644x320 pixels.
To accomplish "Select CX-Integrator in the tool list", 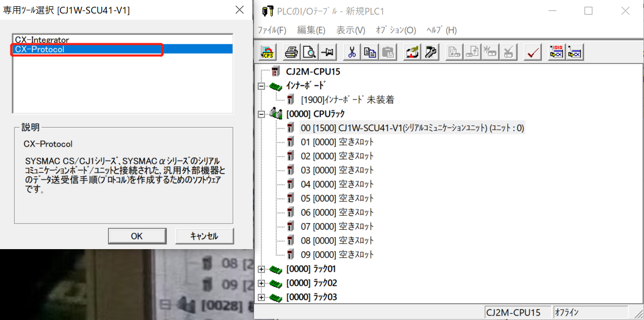I will (x=42, y=40).
